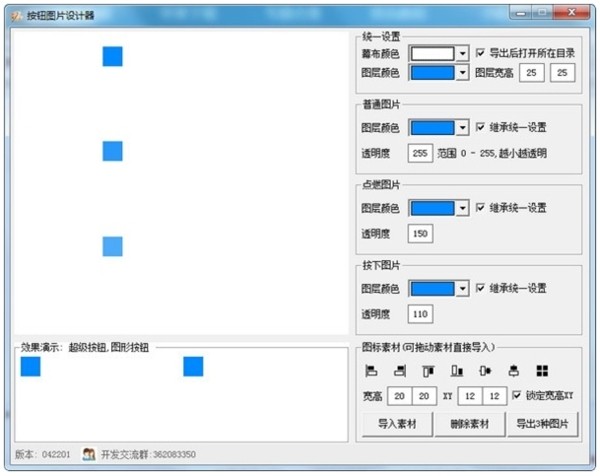Click the first XY field showing 12

coord(470,396)
